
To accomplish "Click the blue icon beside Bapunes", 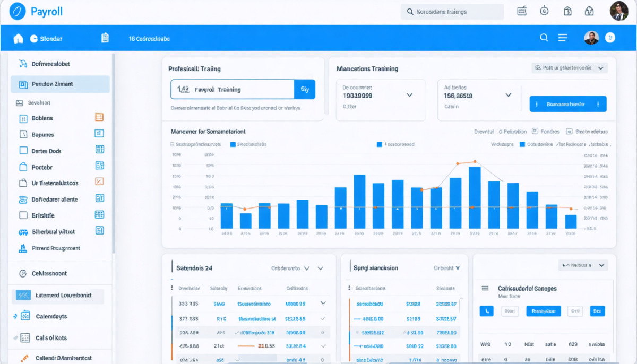I will (99, 134).
